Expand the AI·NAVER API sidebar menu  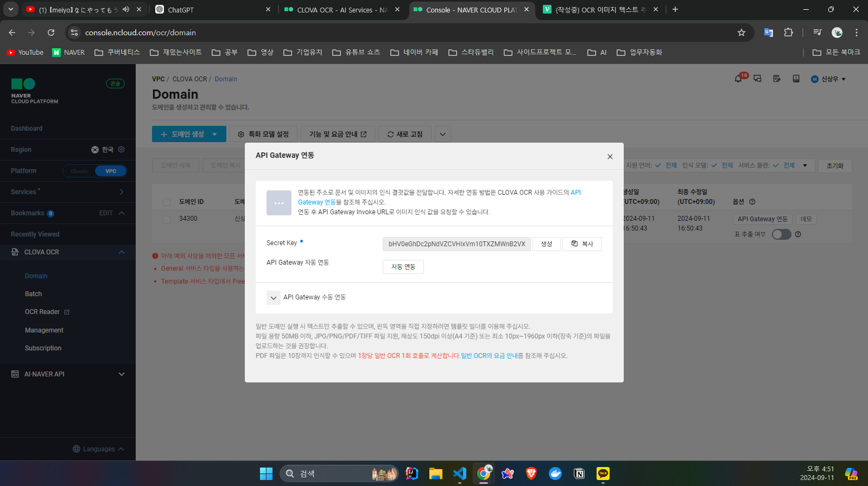[122, 374]
